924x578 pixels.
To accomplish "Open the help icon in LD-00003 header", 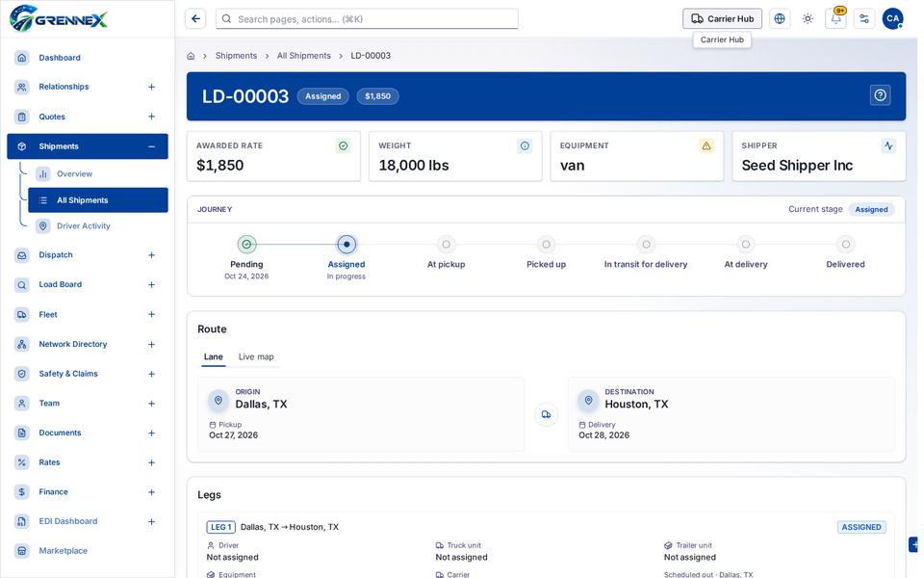I will point(880,95).
